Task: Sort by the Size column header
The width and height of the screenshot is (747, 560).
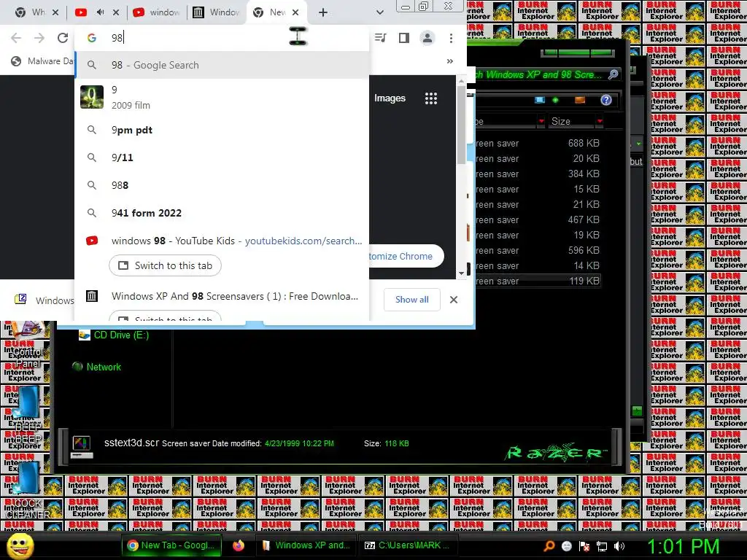Action: pos(572,122)
